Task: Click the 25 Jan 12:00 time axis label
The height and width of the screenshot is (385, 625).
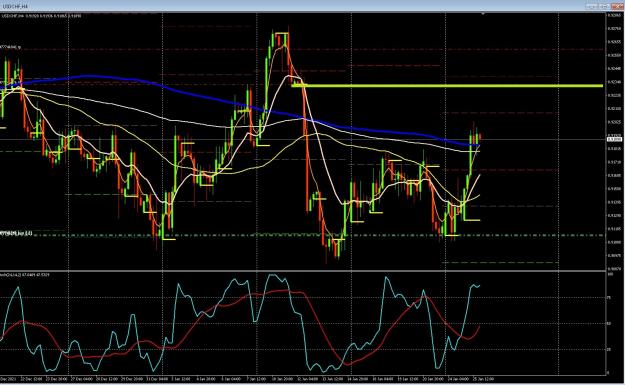Action: 483,379
